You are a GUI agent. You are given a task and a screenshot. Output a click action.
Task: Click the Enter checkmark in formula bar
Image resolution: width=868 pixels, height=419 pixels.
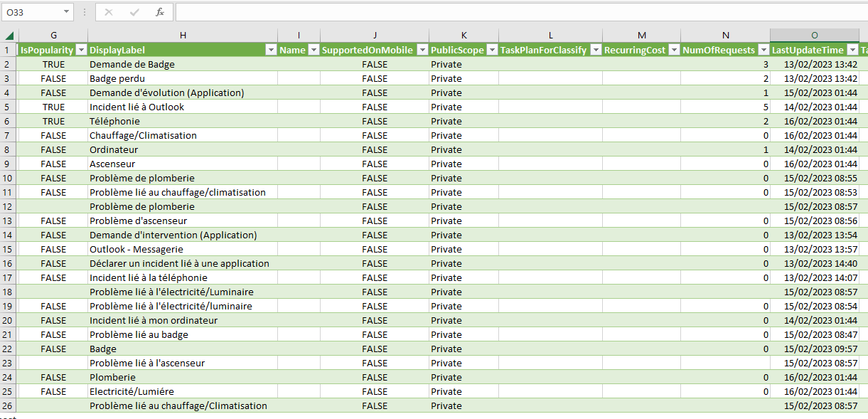[133, 12]
